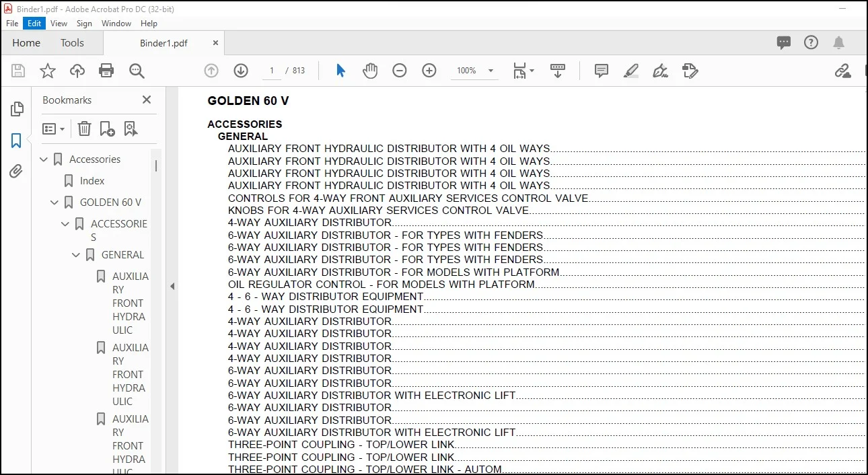Switch to the Tools tab
Image resolution: width=868 pixels, height=475 pixels.
coord(72,42)
